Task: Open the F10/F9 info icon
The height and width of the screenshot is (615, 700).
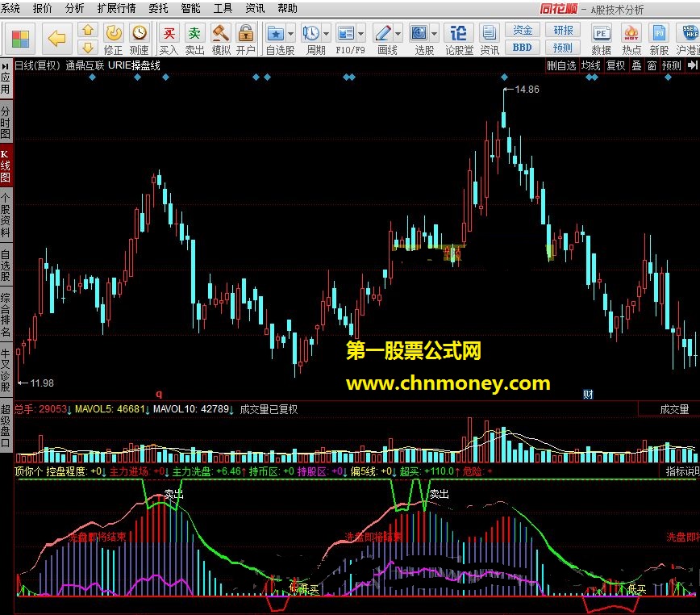Action: pyautogui.click(x=346, y=33)
